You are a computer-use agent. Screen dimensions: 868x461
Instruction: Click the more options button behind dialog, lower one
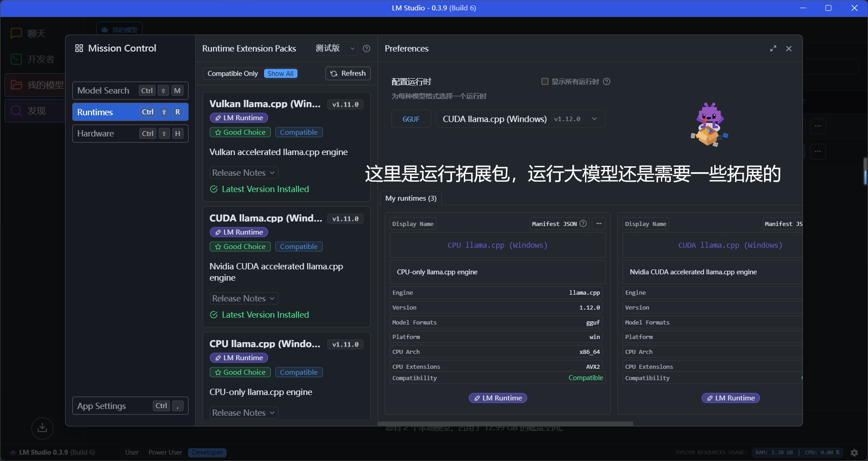click(x=818, y=151)
